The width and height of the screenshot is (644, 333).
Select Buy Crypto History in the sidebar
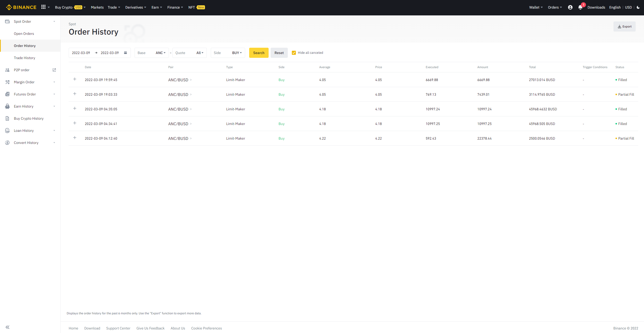[x=29, y=118]
